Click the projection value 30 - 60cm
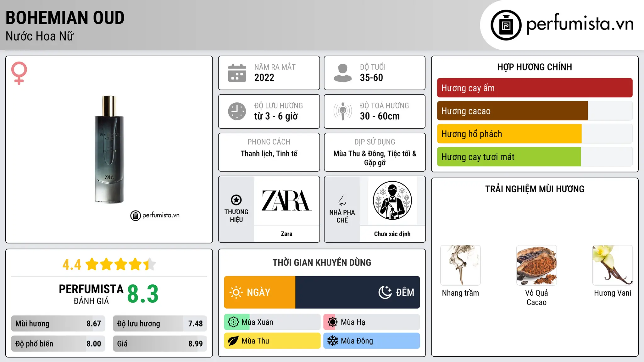Viewport: 644px width, 362px height. [x=380, y=116]
